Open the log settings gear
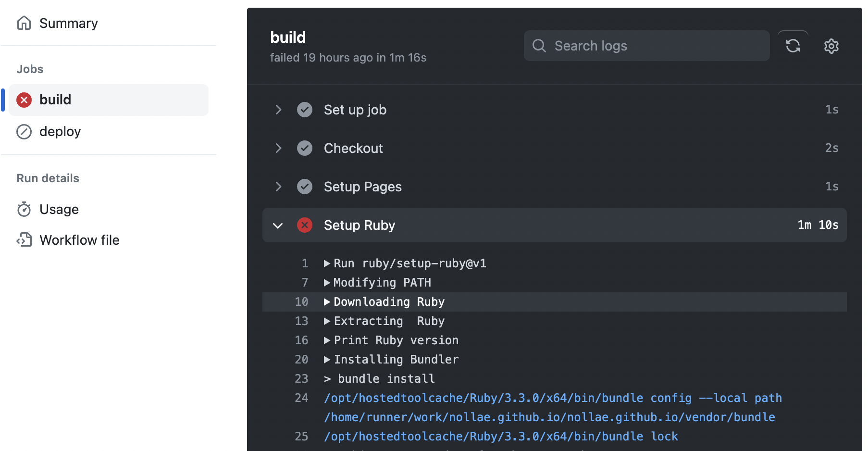This screenshot has width=868, height=451. coord(831,46)
